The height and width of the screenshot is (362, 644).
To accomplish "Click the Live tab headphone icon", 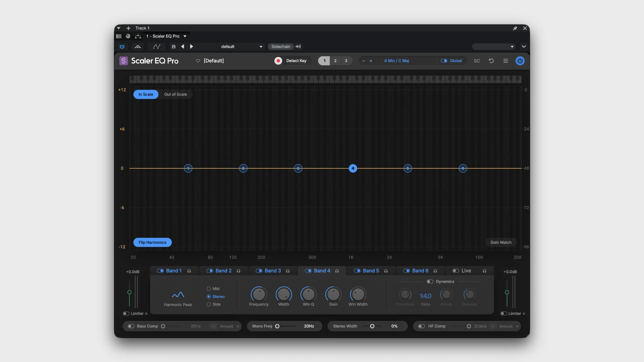I will click(484, 271).
